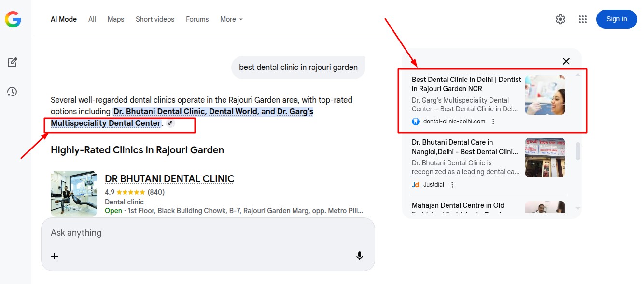Click the Sign in button
The image size is (644, 284).
[616, 19]
